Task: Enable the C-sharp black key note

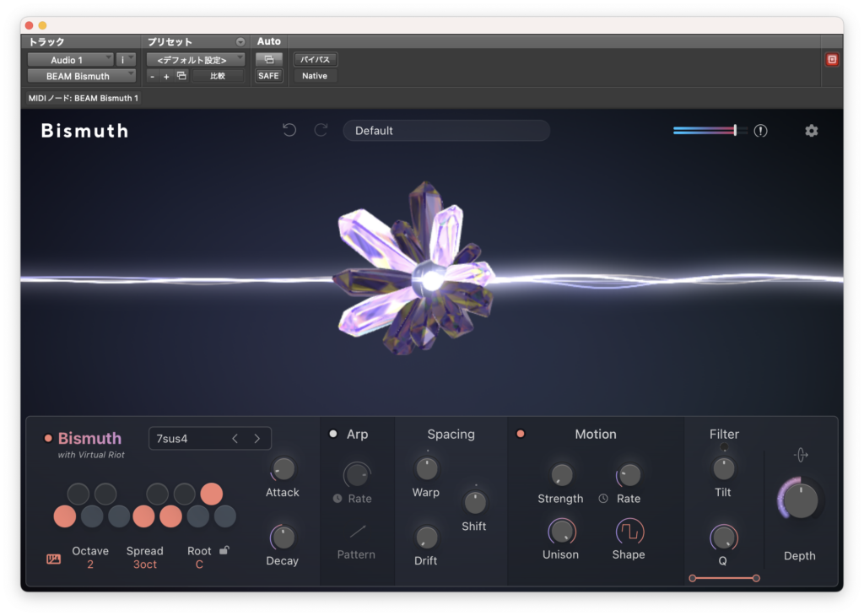Action: [x=78, y=494]
